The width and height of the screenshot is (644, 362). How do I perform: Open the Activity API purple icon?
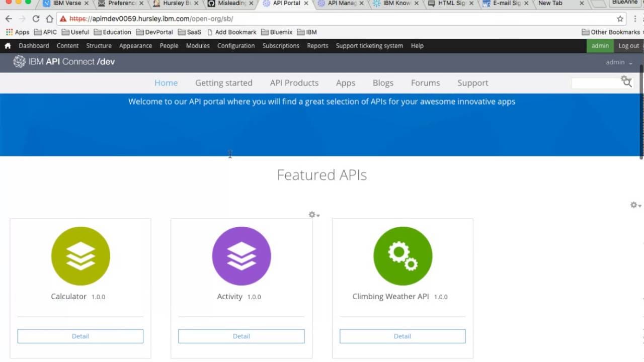(242, 256)
